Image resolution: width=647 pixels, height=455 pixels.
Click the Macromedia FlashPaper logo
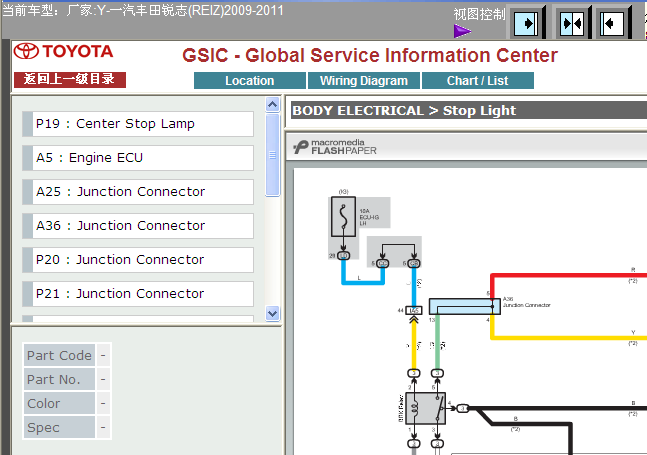pos(335,147)
